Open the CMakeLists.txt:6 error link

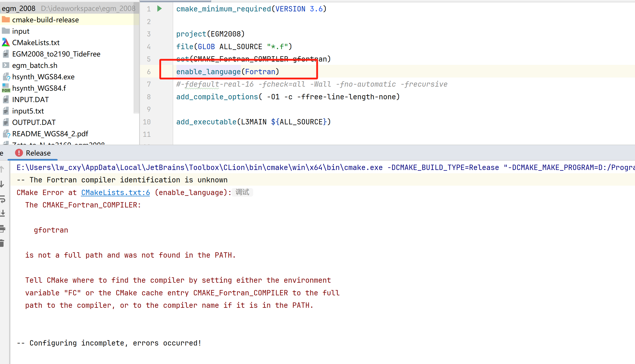[115, 193]
